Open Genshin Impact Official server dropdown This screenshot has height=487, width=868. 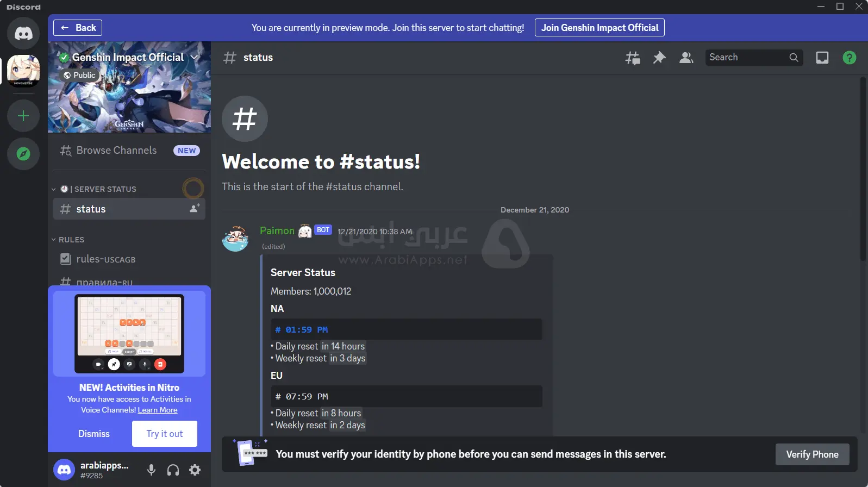pyautogui.click(x=194, y=57)
